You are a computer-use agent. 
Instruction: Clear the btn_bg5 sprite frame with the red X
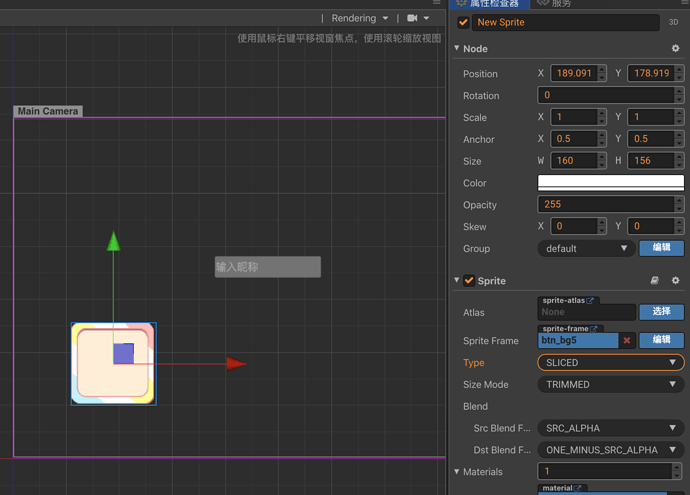627,341
